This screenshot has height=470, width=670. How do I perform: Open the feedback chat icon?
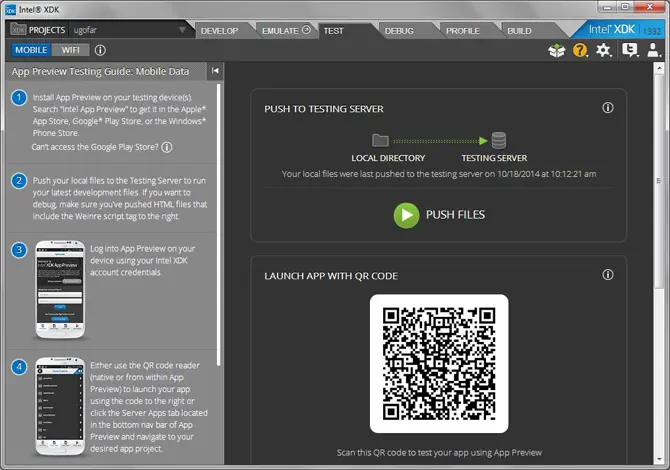pos(629,50)
